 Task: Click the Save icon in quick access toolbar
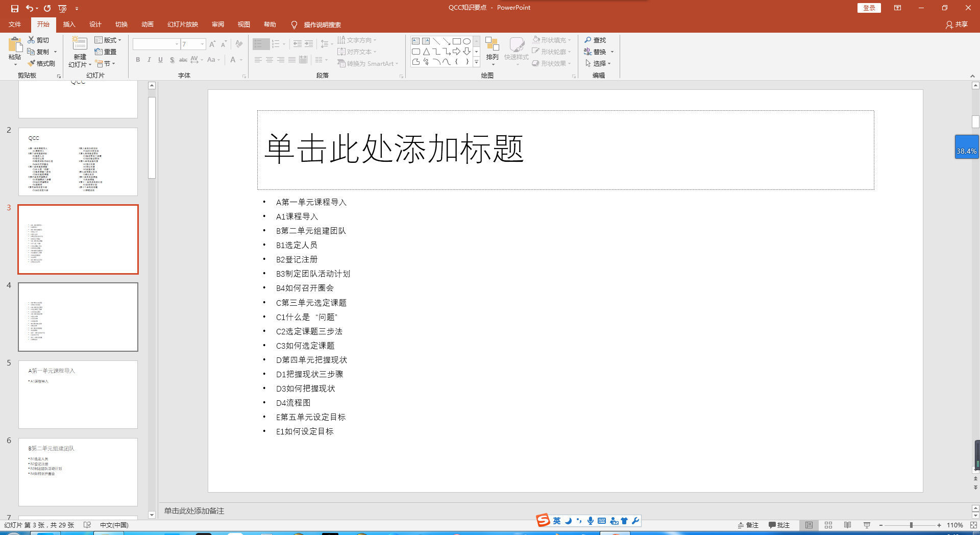[x=15, y=8]
